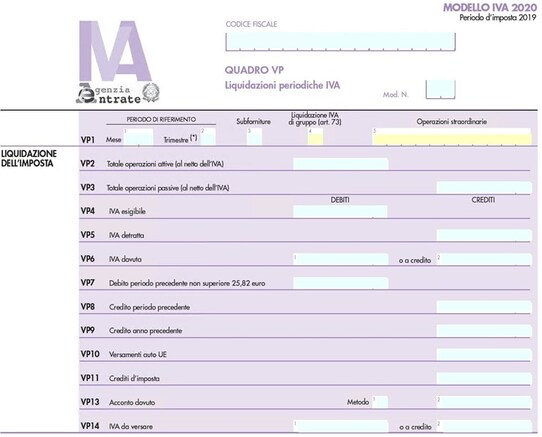
Task: Select the VP6 IVA dovuta debit field
Action: click(340, 259)
